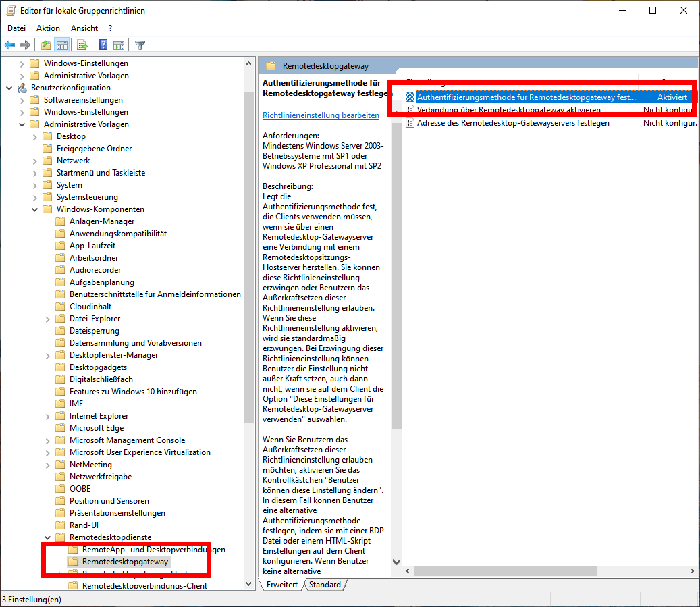Expand the Datei-Explorer folder
Viewport: 700px width, 607px height.
47,319
